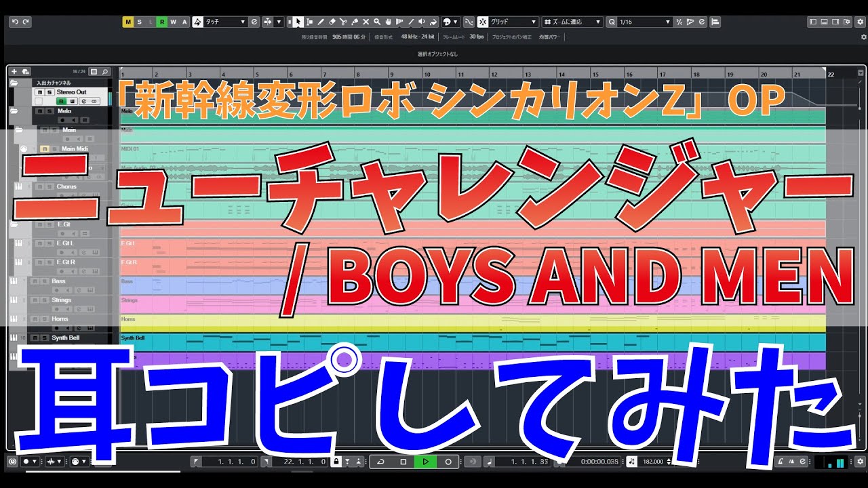868x488 pixels.
Task: Select the Horns track
Action: (60, 319)
